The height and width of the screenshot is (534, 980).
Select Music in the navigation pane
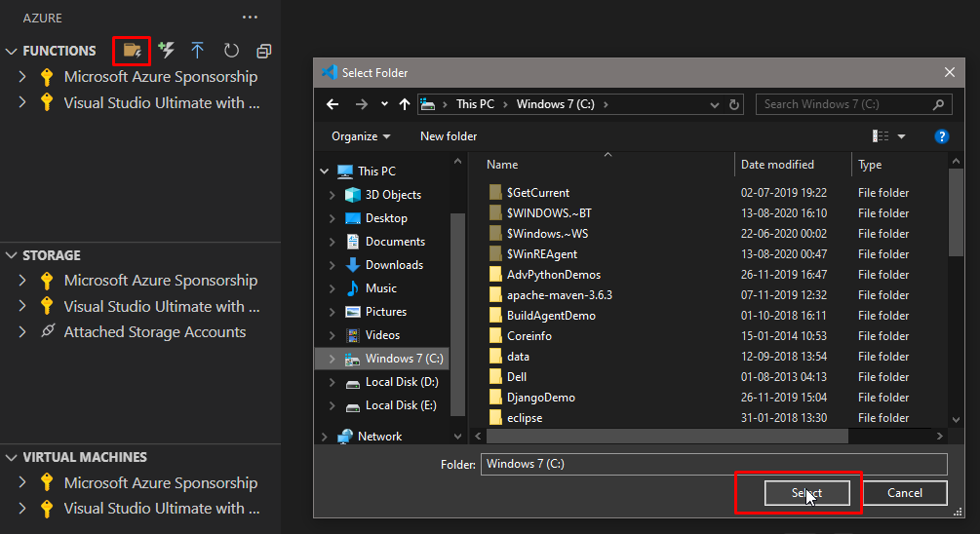[x=380, y=288]
